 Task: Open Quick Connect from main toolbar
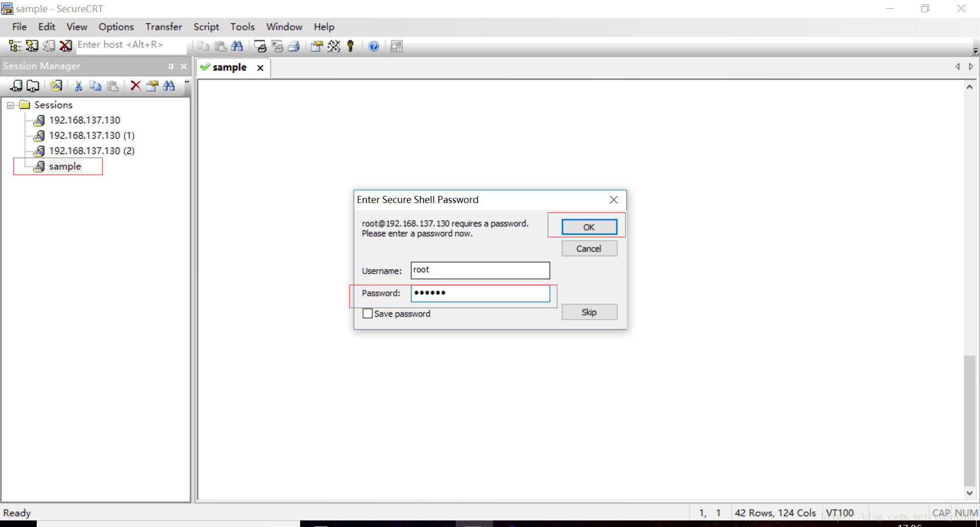click(x=32, y=46)
